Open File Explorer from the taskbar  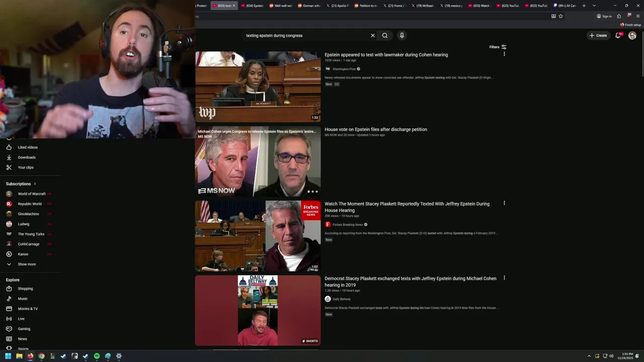(19, 356)
